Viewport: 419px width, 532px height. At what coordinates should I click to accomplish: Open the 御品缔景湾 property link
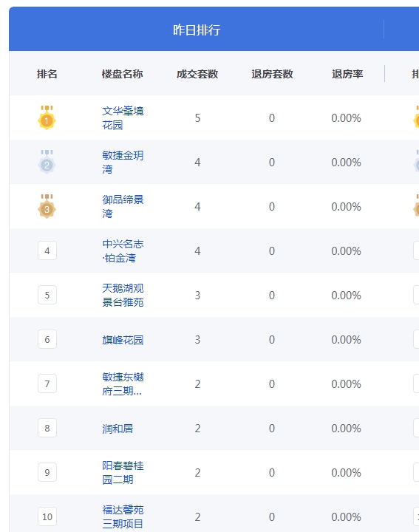(x=123, y=207)
